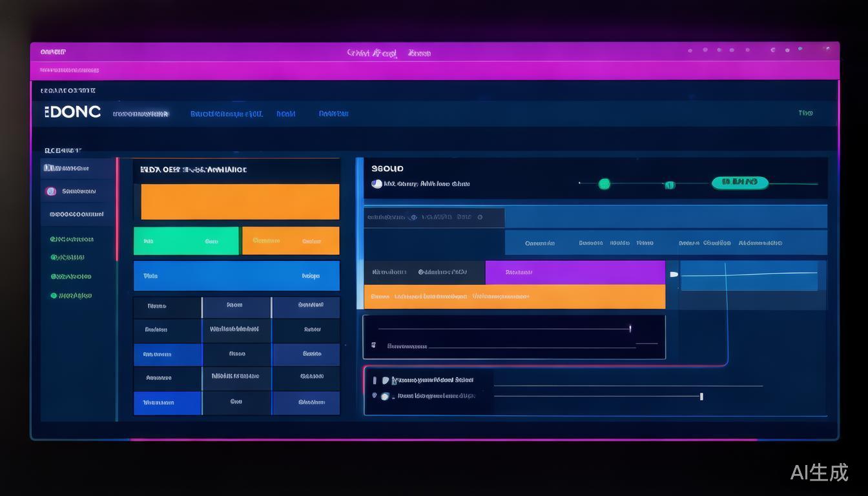This screenshot has width=868, height=496.
Task: Expand the small arrow marker left of graph
Action: pos(674,274)
